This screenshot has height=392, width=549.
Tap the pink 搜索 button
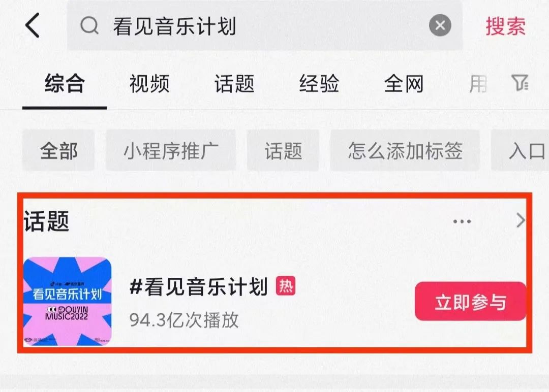505,26
